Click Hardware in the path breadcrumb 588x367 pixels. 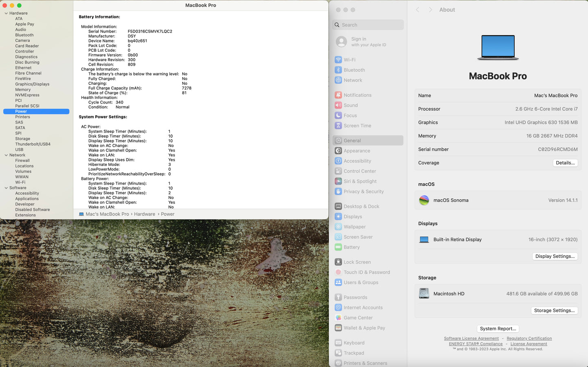(x=144, y=214)
